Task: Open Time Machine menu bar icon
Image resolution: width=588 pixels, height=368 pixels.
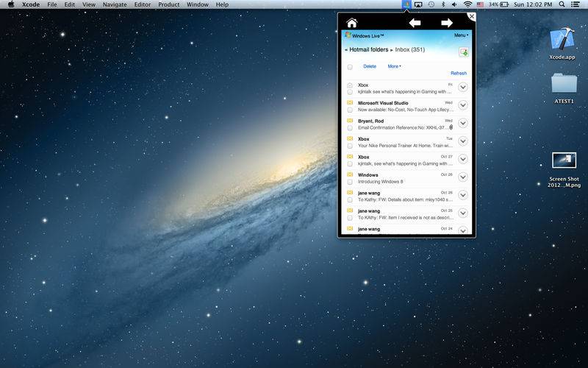Action: [431, 4]
